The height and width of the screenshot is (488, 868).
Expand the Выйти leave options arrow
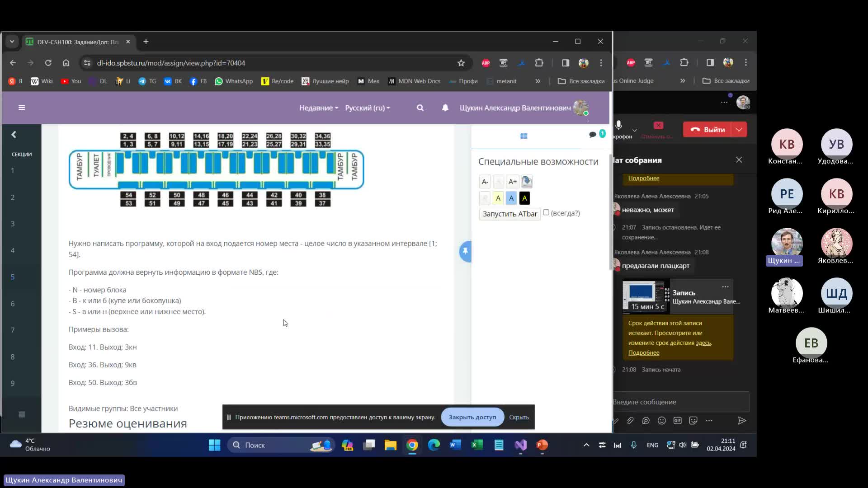[739, 130]
